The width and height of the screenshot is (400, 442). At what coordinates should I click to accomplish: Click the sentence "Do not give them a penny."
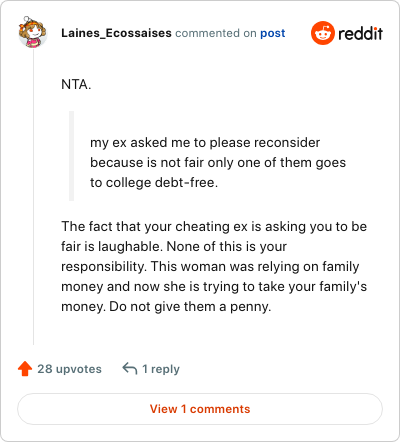coord(190,307)
